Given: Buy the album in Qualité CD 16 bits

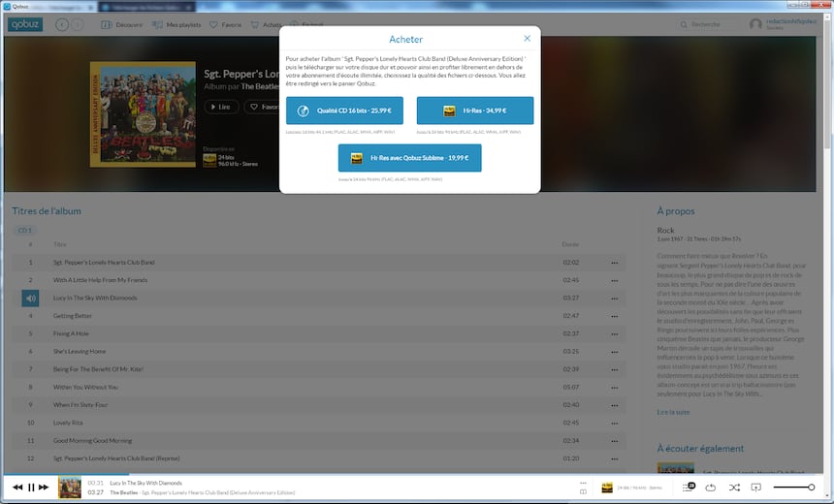Looking at the screenshot, I should click(x=344, y=110).
